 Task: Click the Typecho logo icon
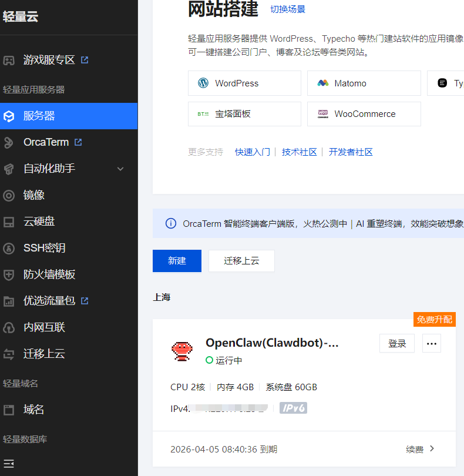coord(442,83)
